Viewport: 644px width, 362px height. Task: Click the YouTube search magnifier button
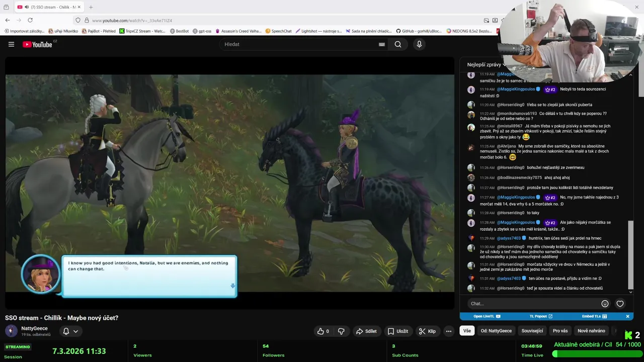tap(398, 44)
